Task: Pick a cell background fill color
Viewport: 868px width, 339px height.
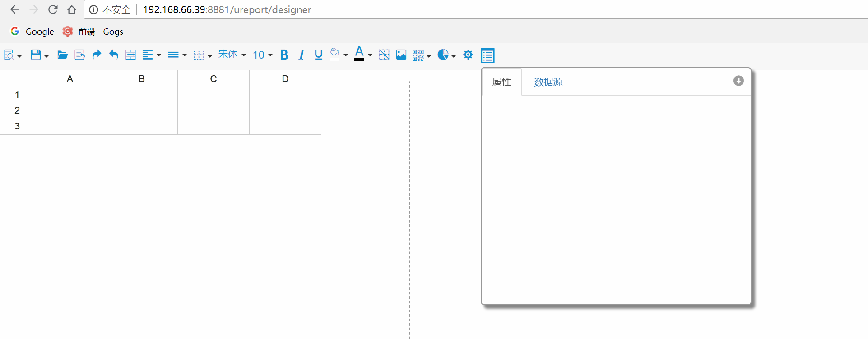Action: click(339, 55)
